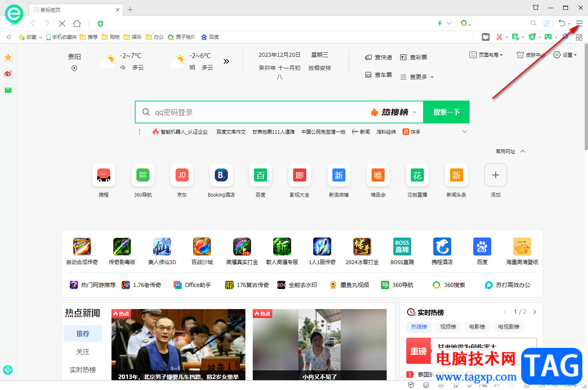Click the 查快递 package tracking icon
Screen dimensions: 588x390
pos(369,57)
